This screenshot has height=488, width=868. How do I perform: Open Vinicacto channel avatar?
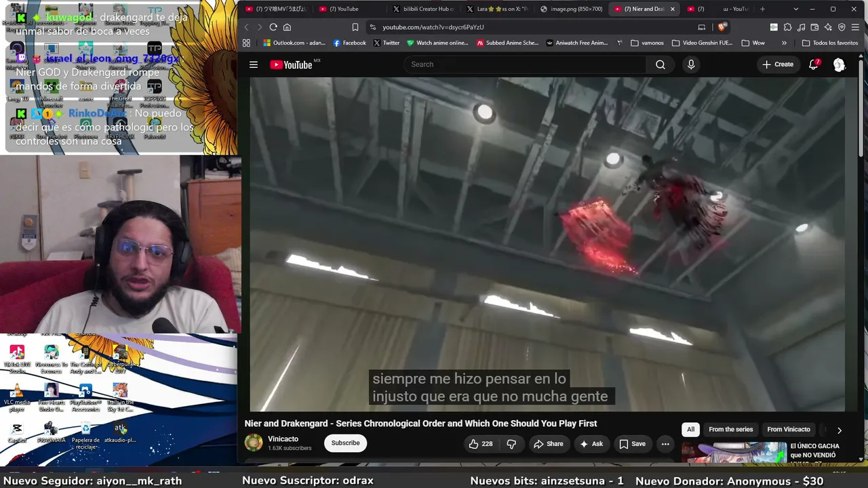pyautogui.click(x=254, y=443)
